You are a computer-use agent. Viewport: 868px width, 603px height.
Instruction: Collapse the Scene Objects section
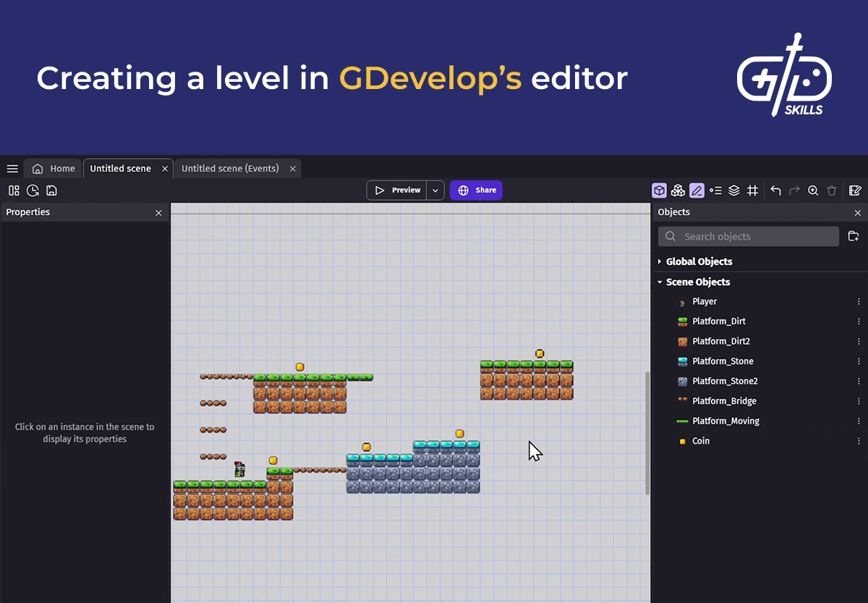(x=659, y=282)
